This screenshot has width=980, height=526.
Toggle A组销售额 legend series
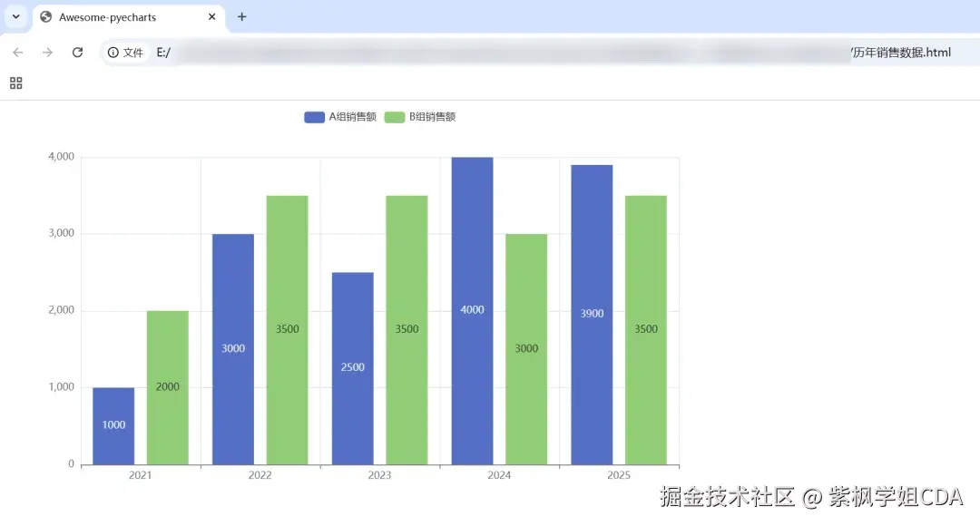point(340,117)
